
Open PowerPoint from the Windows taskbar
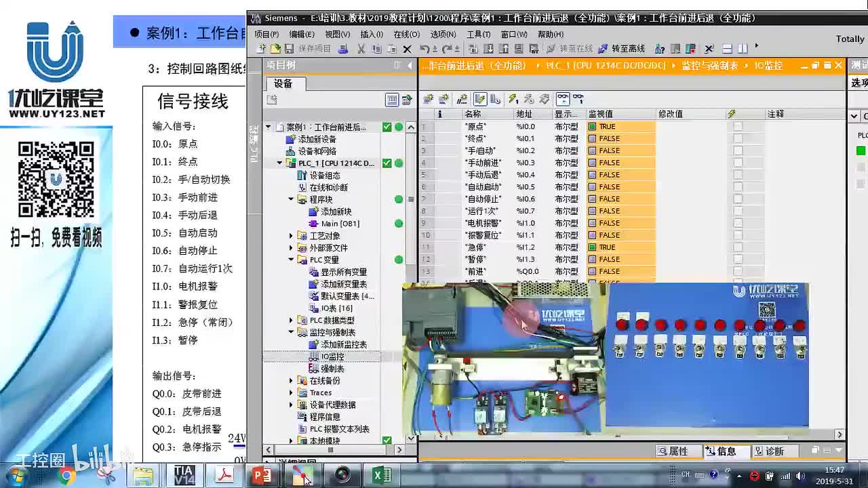pyautogui.click(x=262, y=476)
